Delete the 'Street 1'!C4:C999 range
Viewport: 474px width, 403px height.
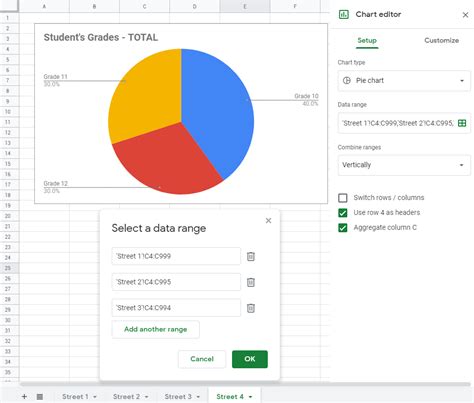(251, 256)
